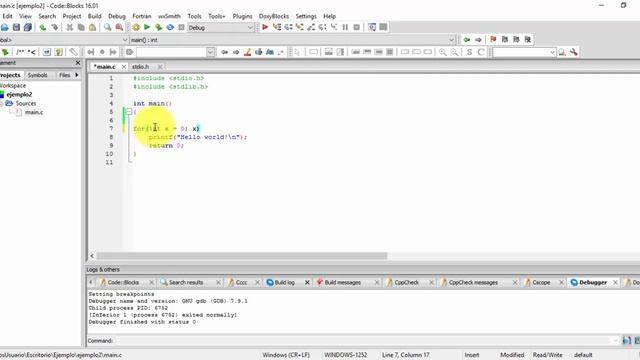Open the Help menu
This screenshot has width=640, height=360.
pyautogui.click(x=329, y=16)
